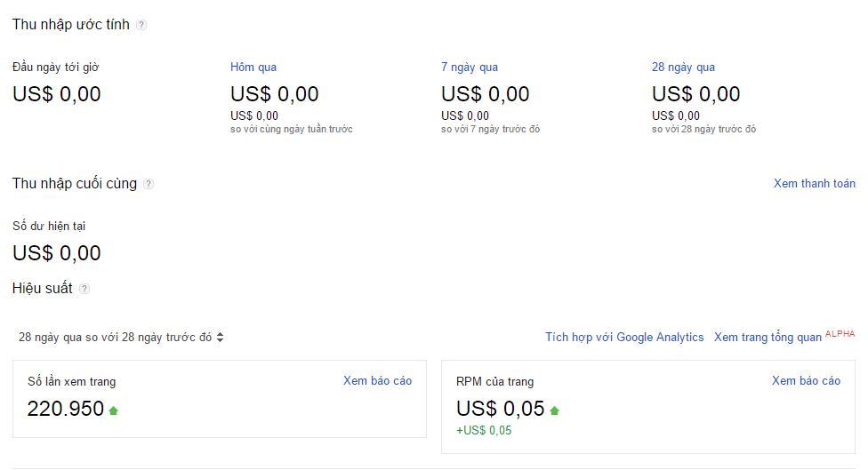Image resolution: width=868 pixels, height=470 pixels.
Task: Click the +US$ 0,05 RPM change value
Action: coord(484,431)
